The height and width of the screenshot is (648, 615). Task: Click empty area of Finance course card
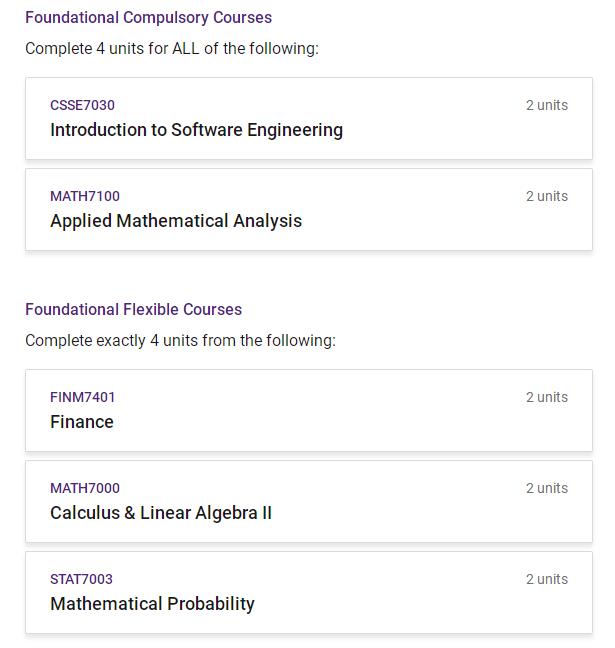[x=331, y=422]
